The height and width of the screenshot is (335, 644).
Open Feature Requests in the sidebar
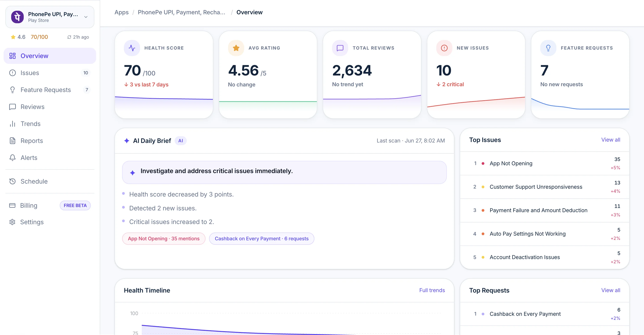click(50, 90)
